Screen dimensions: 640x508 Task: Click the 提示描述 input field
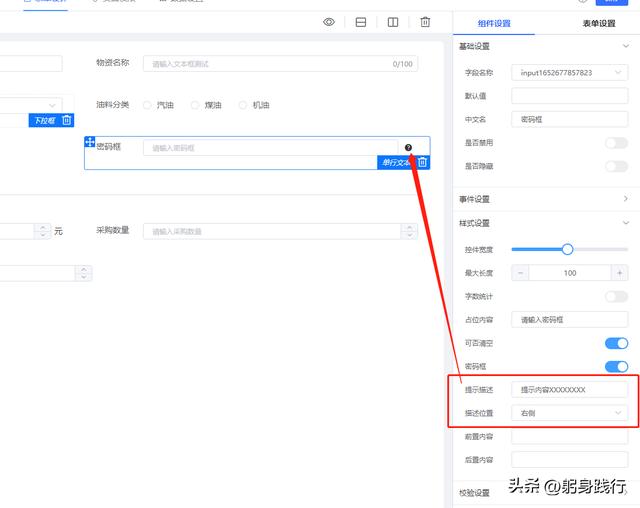tap(569, 390)
